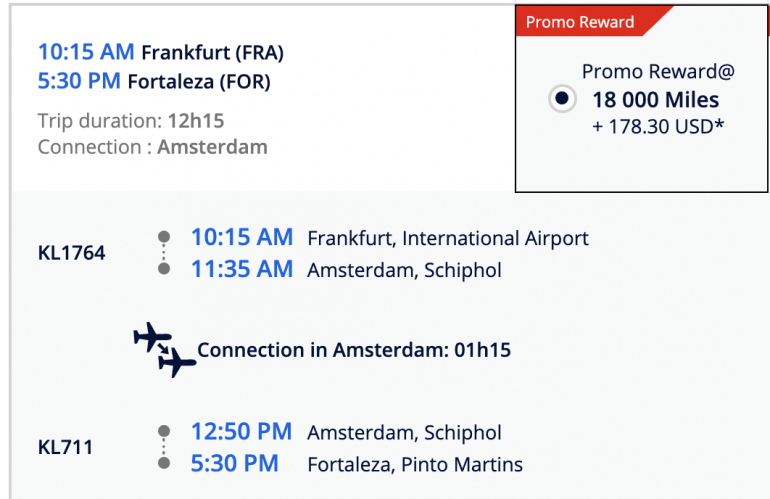
Task: Open the red Promo Reward tab
Action: coord(580,22)
